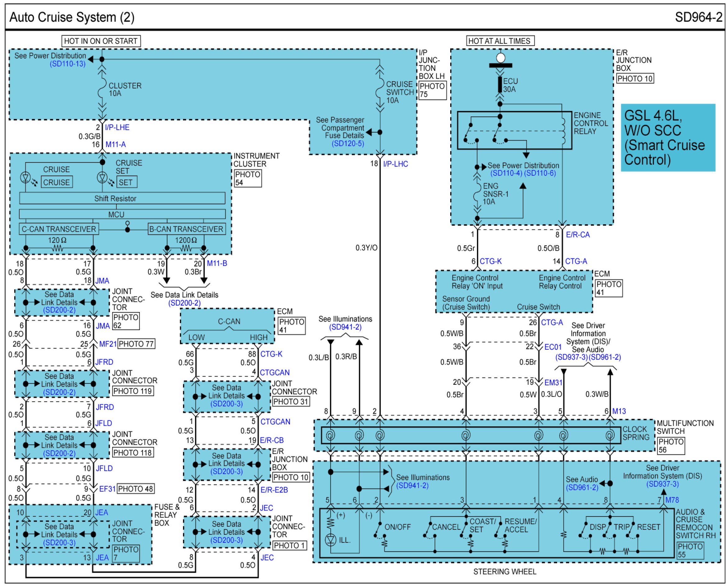Open the SD110-13 power distribution link
Image resolution: width=728 pixels, height=586 pixels.
67,64
